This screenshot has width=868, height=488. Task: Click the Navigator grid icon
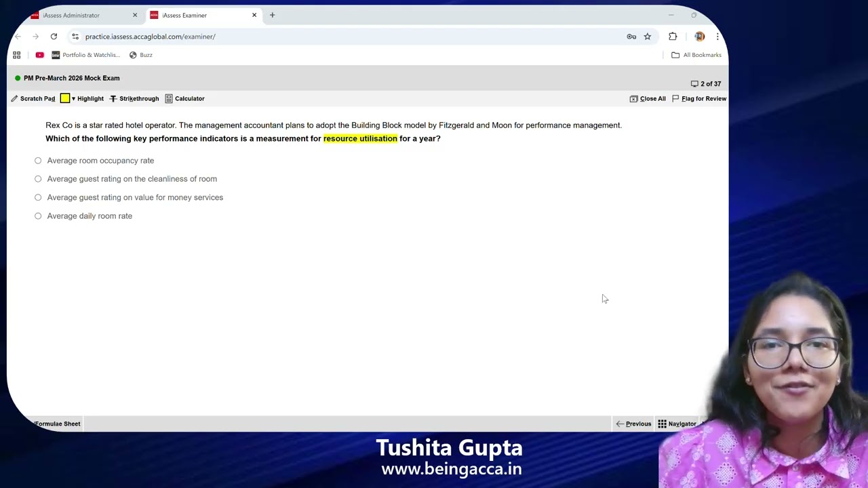pyautogui.click(x=661, y=424)
